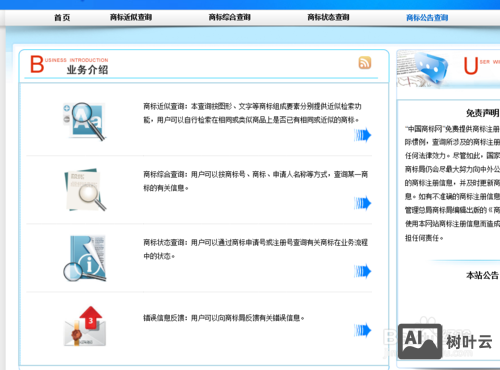This screenshot has width=500, height=370.
Task: Click the 商标综合查询 description text
Action: coord(255,181)
